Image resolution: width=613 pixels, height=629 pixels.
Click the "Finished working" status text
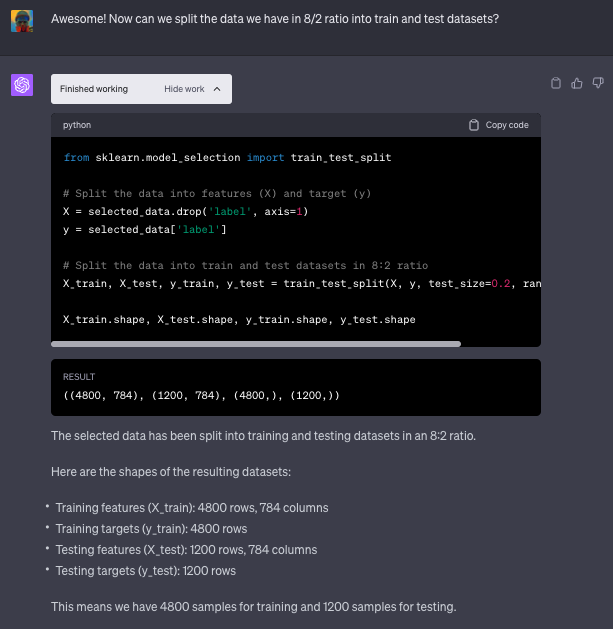click(94, 89)
